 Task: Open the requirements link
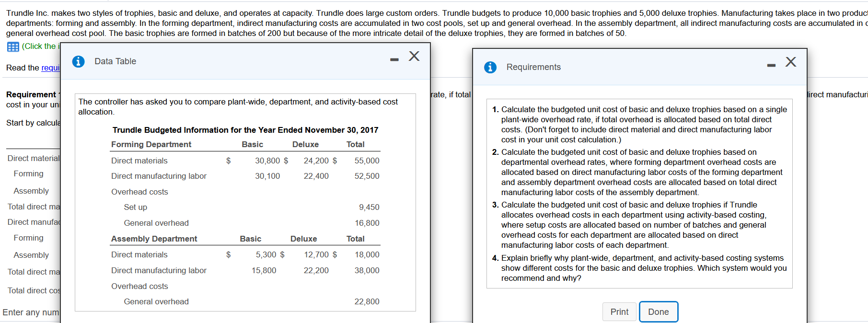50,68
